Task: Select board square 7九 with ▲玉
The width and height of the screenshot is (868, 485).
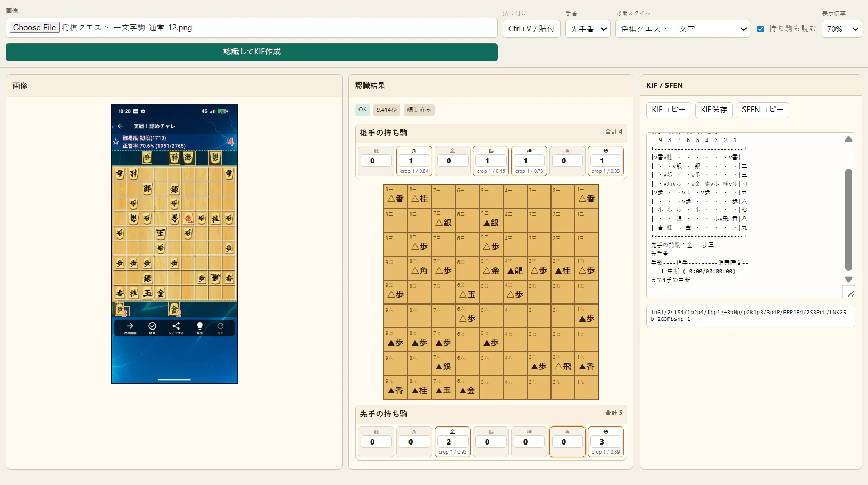Action: click(443, 388)
